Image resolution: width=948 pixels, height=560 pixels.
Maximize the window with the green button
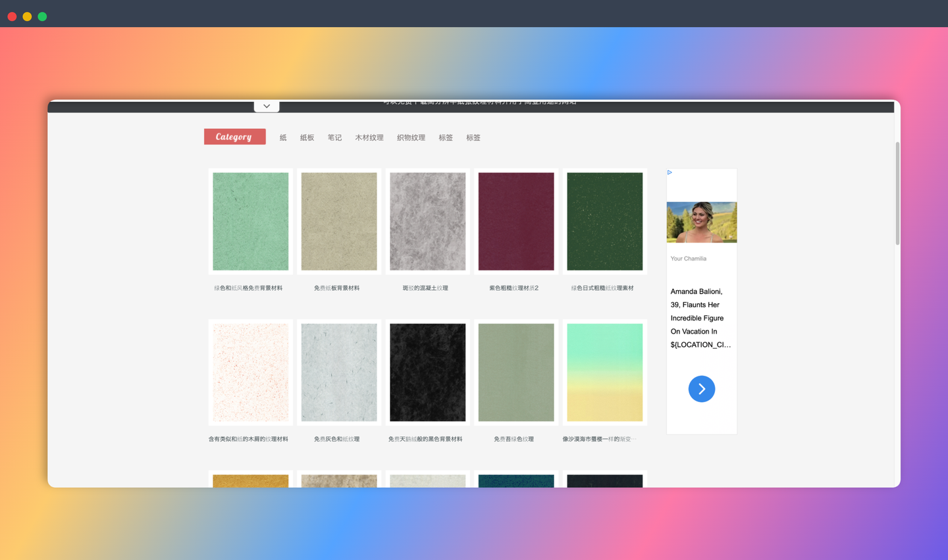[x=42, y=16]
